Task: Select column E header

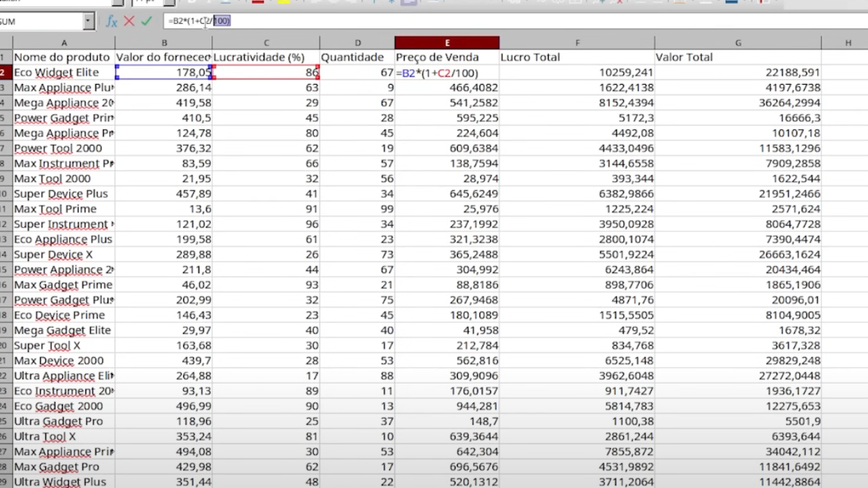Action: (447, 43)
